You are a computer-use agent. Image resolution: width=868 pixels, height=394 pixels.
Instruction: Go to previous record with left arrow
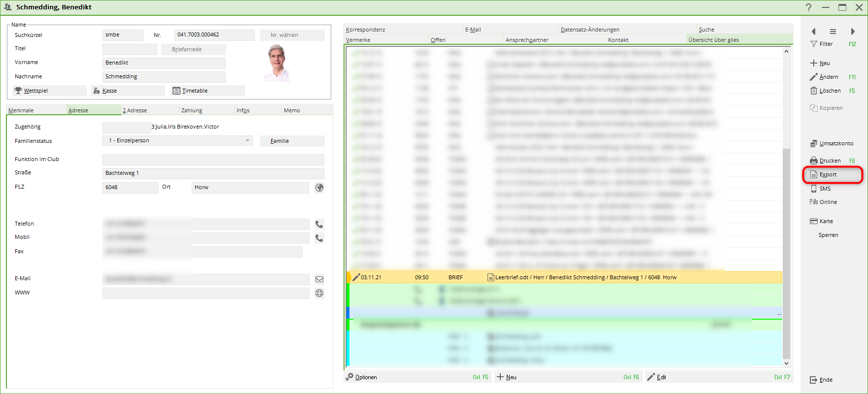click(813, 32)
